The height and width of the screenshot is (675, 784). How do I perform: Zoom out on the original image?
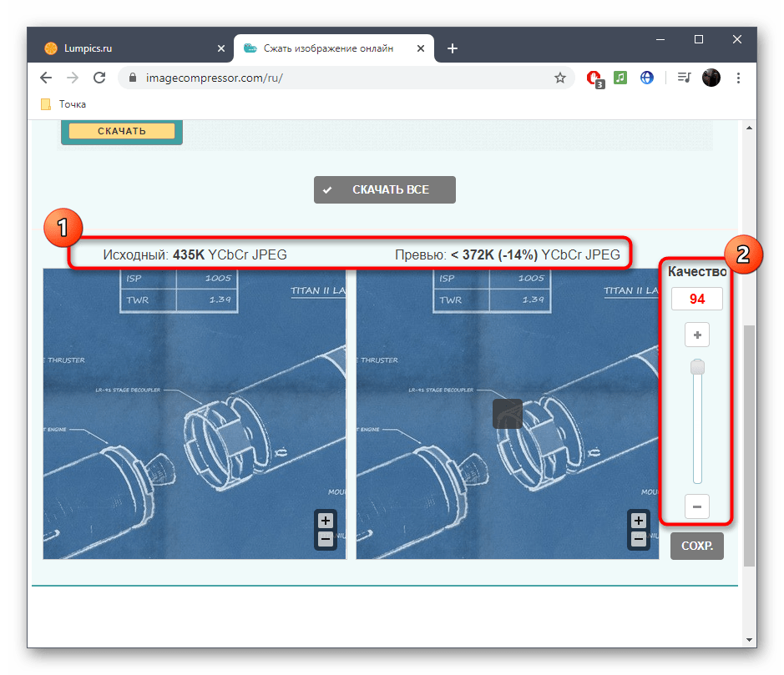pyautogui.click(x=326, y=540)
